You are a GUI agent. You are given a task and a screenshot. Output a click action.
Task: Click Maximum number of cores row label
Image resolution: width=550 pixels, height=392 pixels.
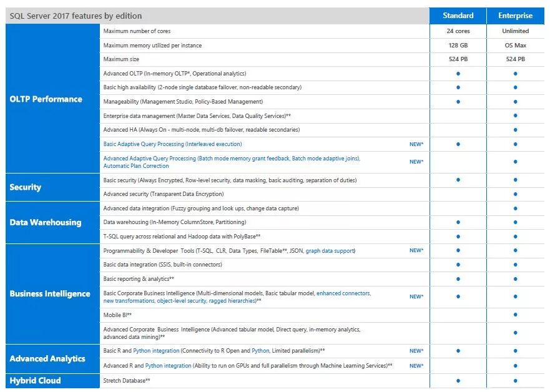tap(137, 31)
